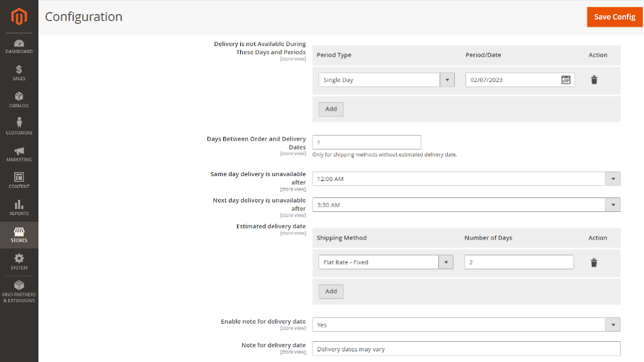Open the Marketing sidebar menu

(19, 154)
